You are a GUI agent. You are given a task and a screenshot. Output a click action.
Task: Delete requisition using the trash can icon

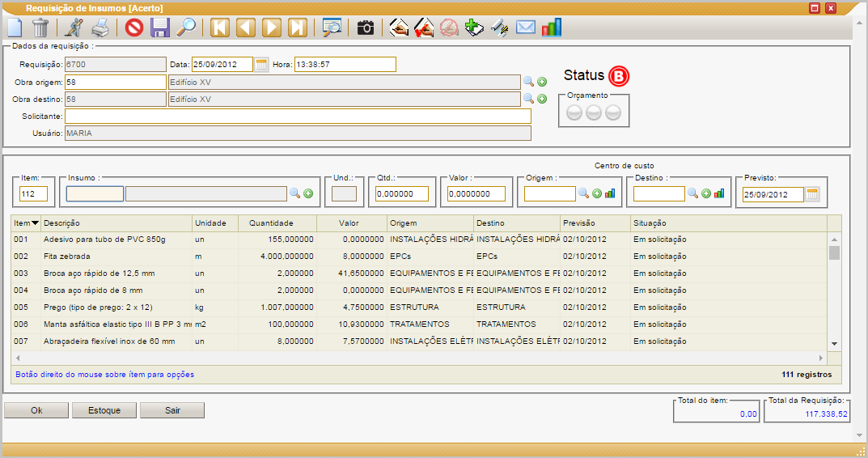[40, 28]
